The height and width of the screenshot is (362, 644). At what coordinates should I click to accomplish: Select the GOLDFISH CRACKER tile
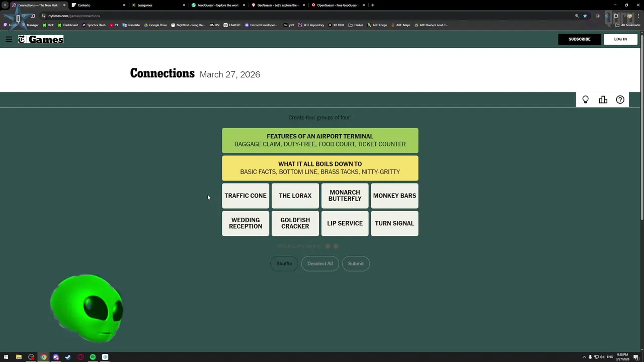295,223
